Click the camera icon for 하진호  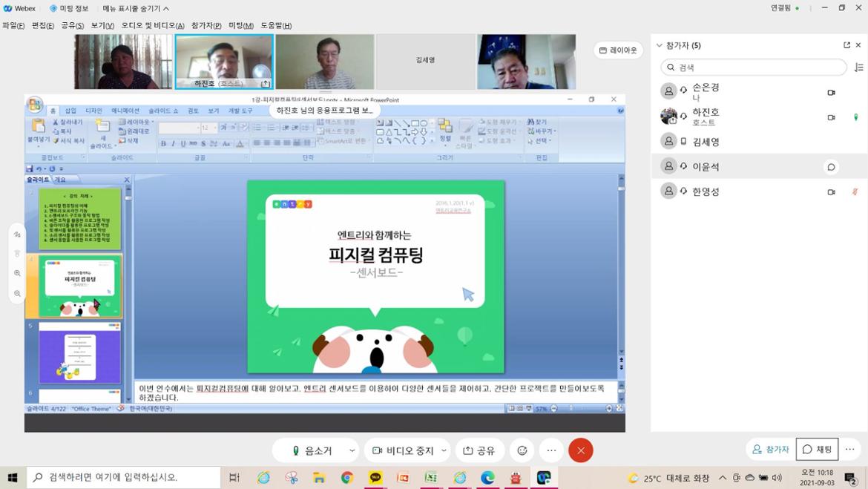click(831, 117)
